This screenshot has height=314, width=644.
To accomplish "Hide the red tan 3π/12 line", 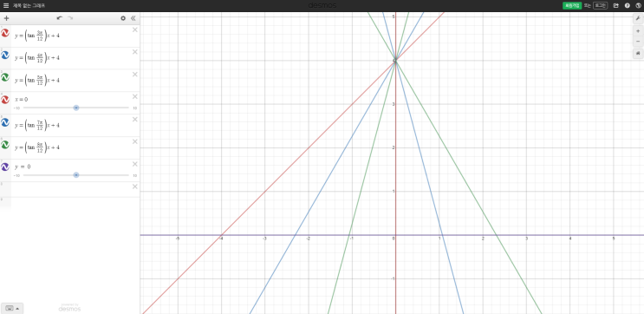I will pyautogui.click(x=5, y=33).
